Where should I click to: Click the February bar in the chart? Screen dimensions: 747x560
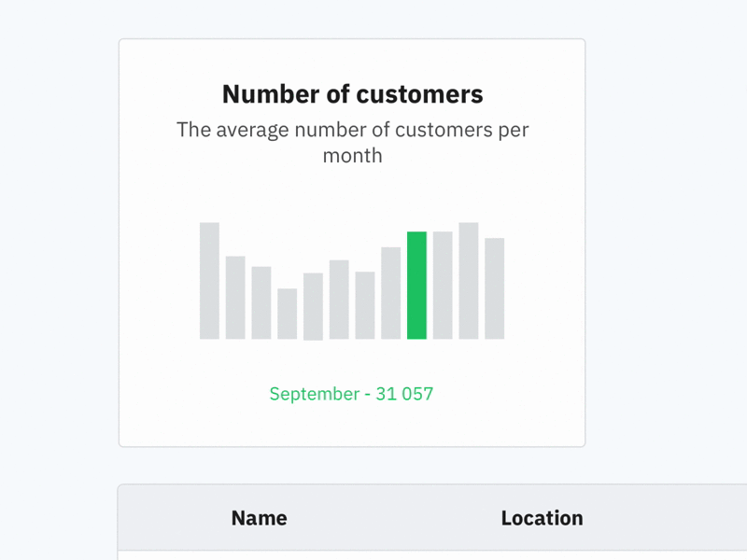(x=234, y=299)
